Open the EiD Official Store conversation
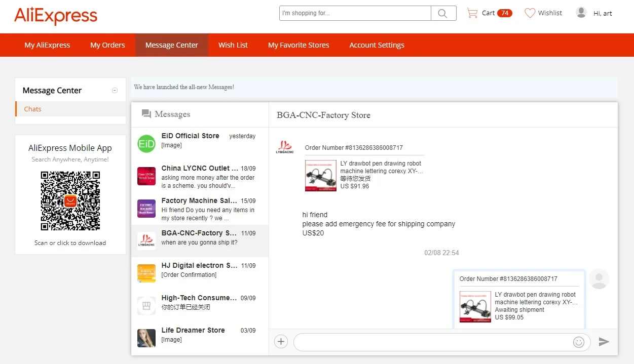This screenshot has height=364, width=634. [x=200, y=144]
